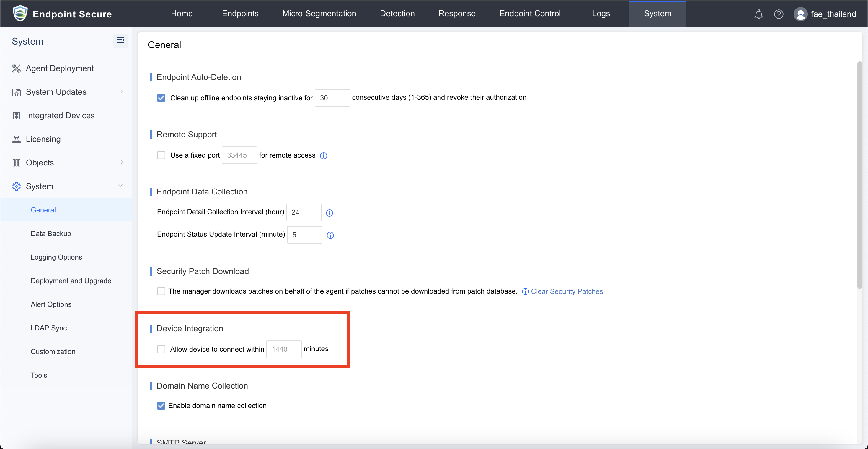Click info icon before Clear Security Patches

click(525, 291)
